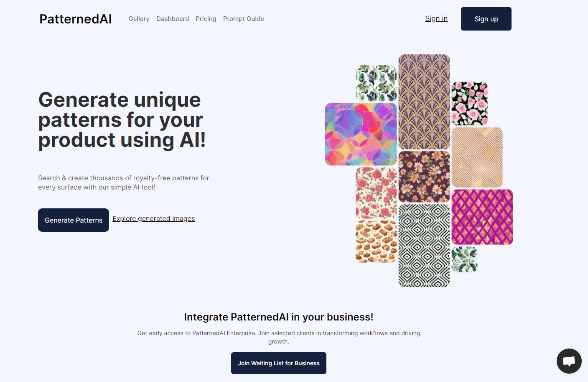Screen dimensions: 588x382
Task: Click the Get early access to PatternedAI Enterprise text
Action: [279, 337]
